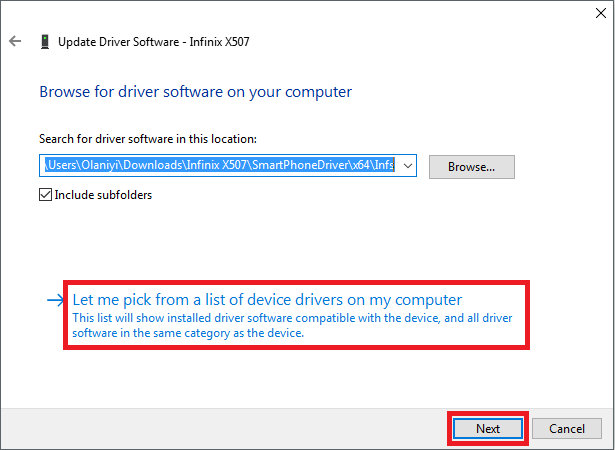Click the back arrow in the title bar

coord(15,41)
